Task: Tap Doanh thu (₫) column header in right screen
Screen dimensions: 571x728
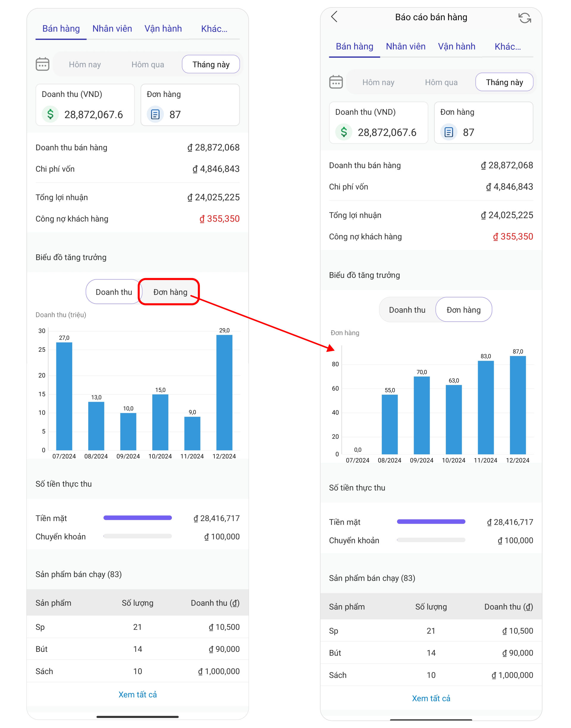Action: 509,607
